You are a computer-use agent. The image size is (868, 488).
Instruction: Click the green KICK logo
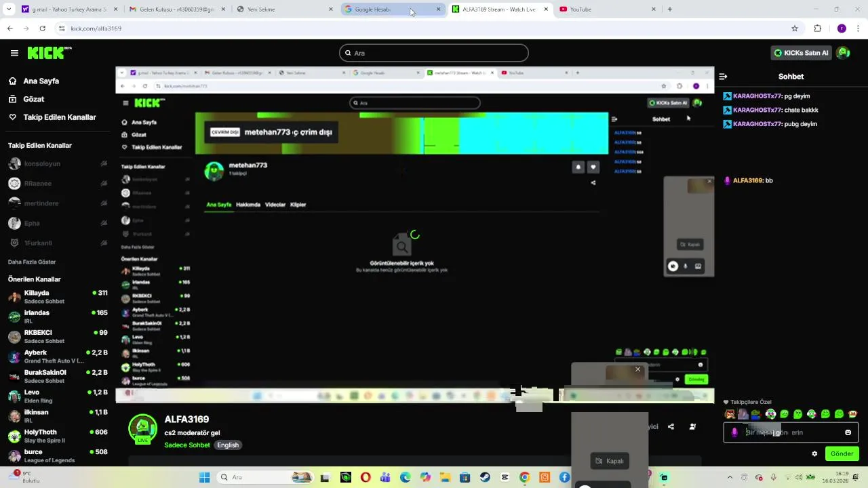click(x=49, y=53)
